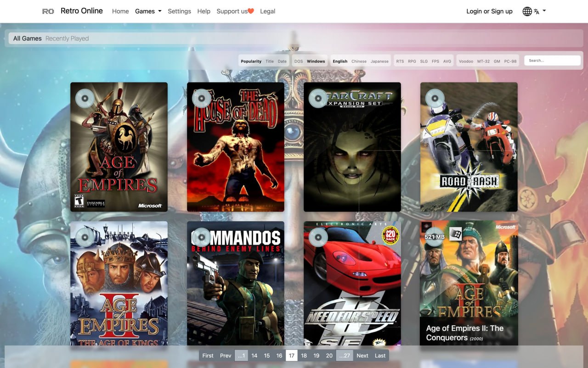Go to the Next page
The width and height of the screenshot is (588, 368).
point(362,356)
